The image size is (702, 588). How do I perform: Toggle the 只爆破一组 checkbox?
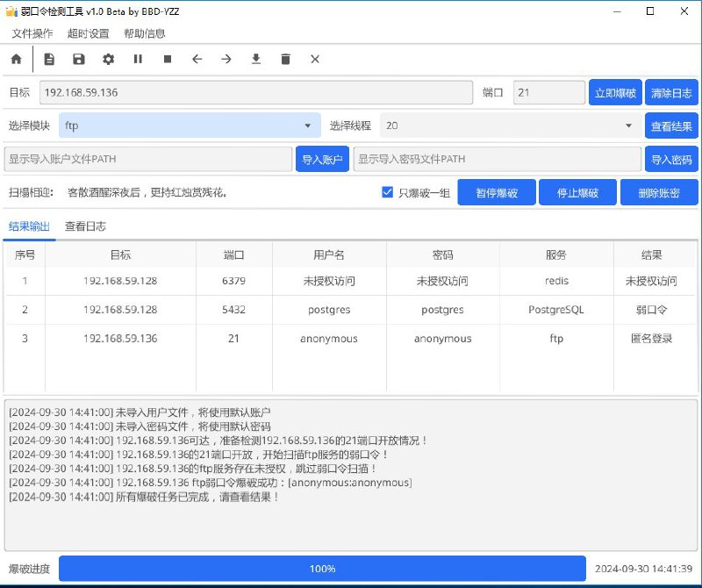388,193
